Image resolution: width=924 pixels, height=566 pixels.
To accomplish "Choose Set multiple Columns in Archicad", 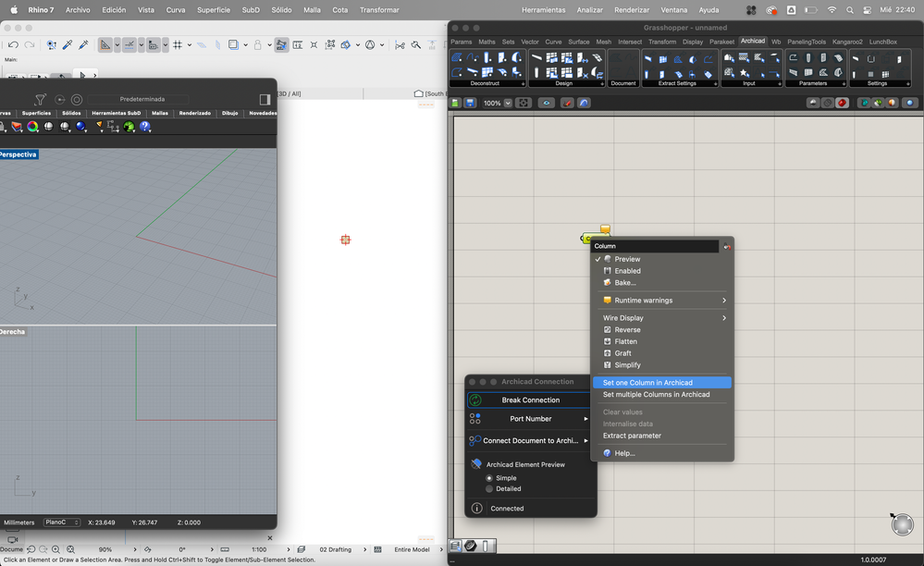I will pos(656,394).
